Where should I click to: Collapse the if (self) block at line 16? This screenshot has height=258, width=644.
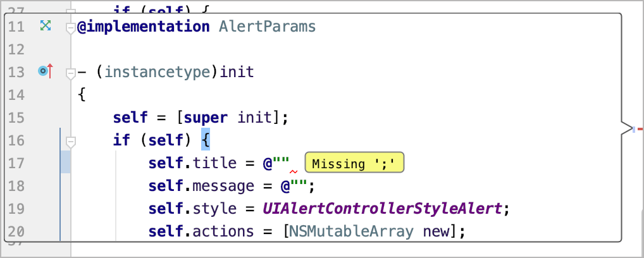click(71, 142)
